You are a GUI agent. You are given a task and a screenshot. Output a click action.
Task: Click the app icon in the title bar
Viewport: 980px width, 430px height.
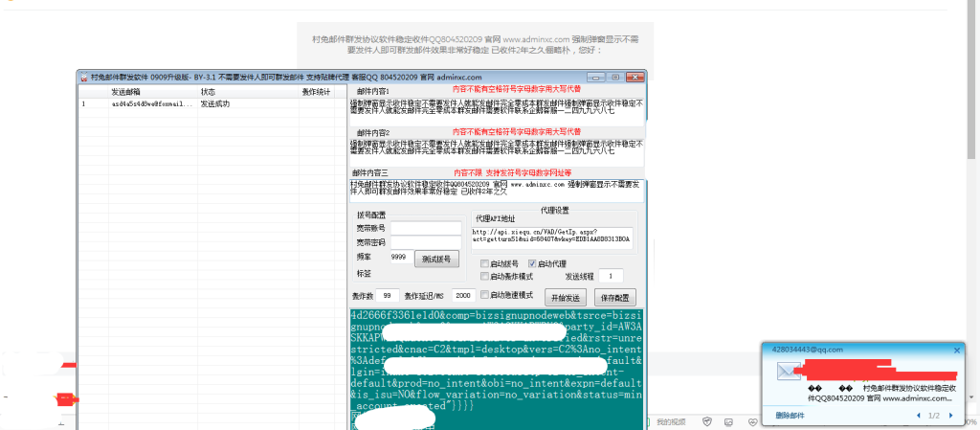pos(83,75)
